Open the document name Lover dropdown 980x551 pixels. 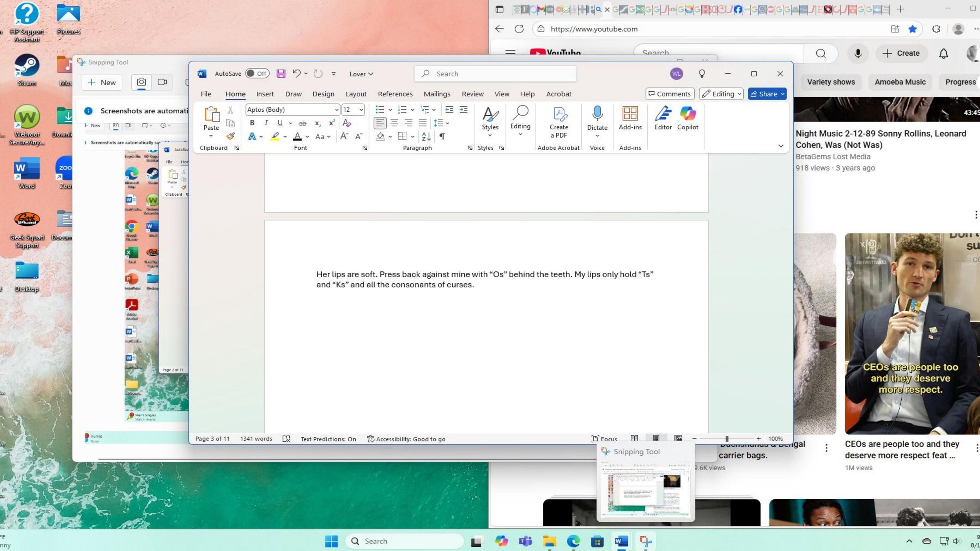(x=361, y=74)
